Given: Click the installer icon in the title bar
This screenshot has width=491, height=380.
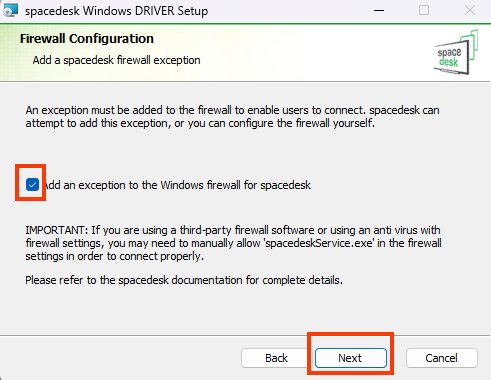Looking at the screenshot, I should 10,10.
